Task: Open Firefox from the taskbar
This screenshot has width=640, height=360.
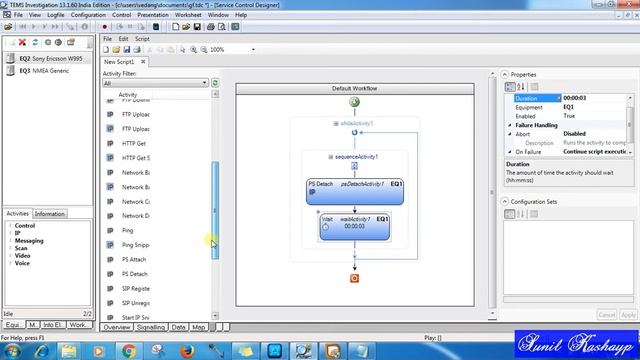Action: 187,351
